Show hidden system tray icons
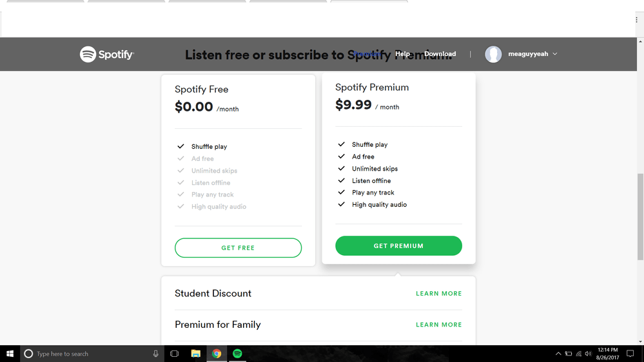 (558, 354)
